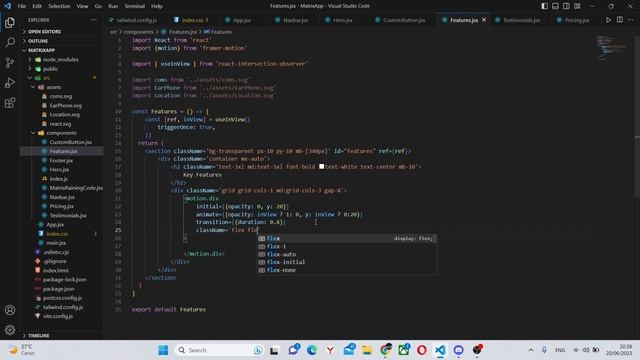The width and height of the screenshot is (640, 360).
Task: Select flex-none autocomplete suggestion
Action: coord(347,270)
